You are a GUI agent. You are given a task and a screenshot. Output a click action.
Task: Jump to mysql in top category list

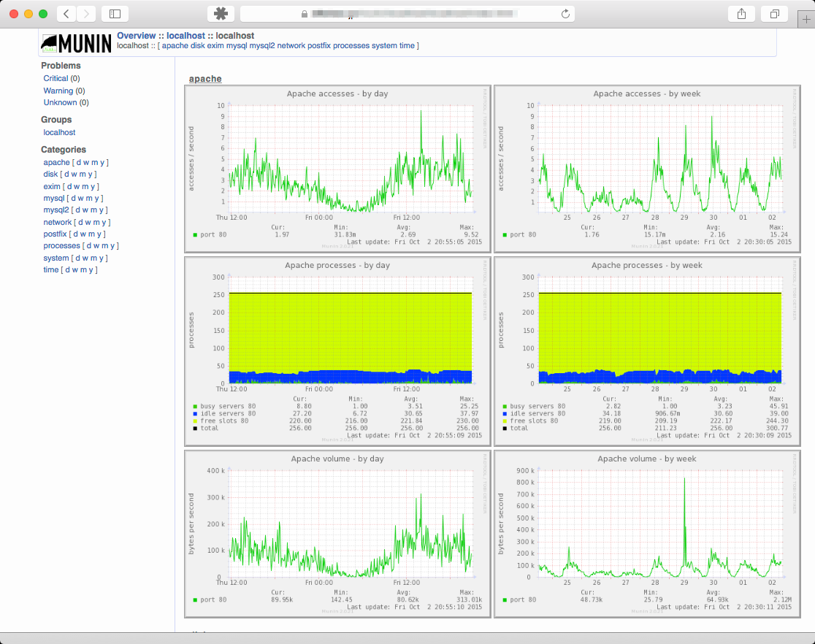click(x=237, y=46)
